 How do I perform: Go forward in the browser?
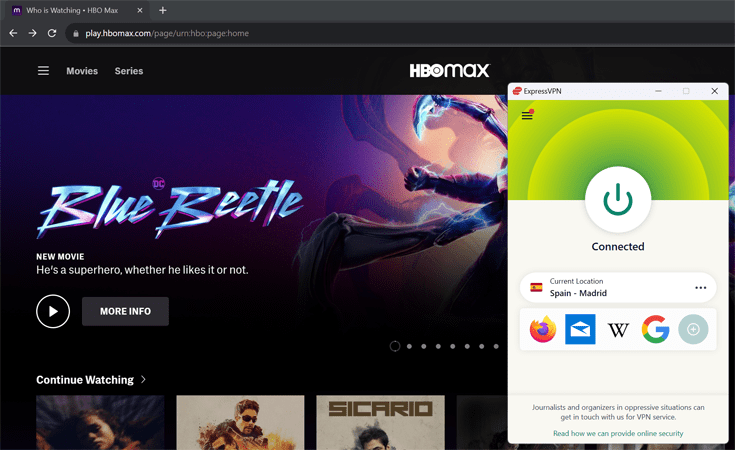pyautogui.click(x=32, y=33)
